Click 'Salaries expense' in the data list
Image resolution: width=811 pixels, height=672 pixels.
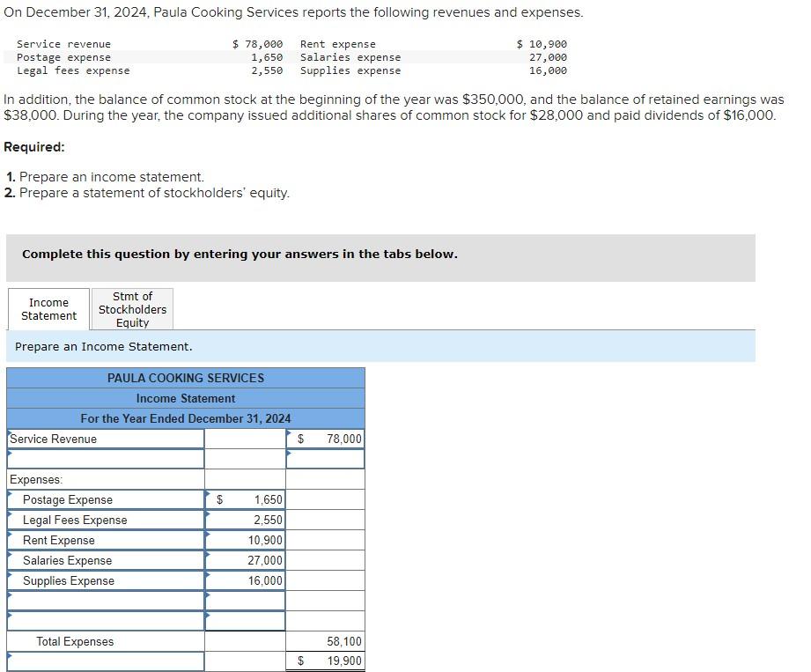tap(350, 57)
